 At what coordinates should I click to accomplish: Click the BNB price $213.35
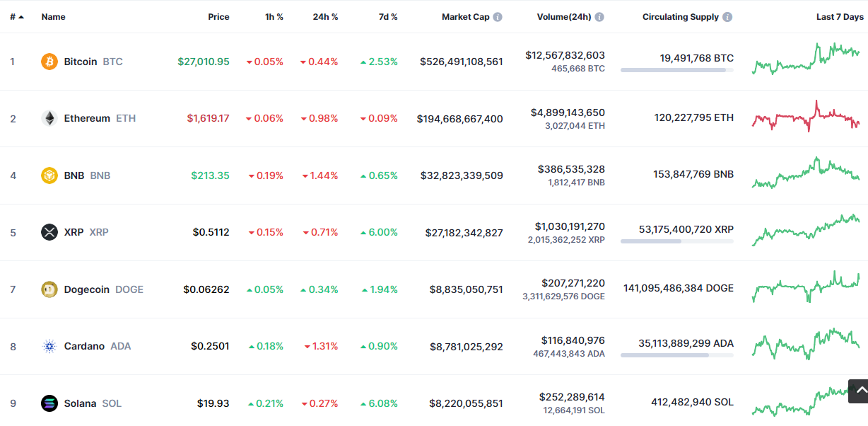[x=211, y=175]
